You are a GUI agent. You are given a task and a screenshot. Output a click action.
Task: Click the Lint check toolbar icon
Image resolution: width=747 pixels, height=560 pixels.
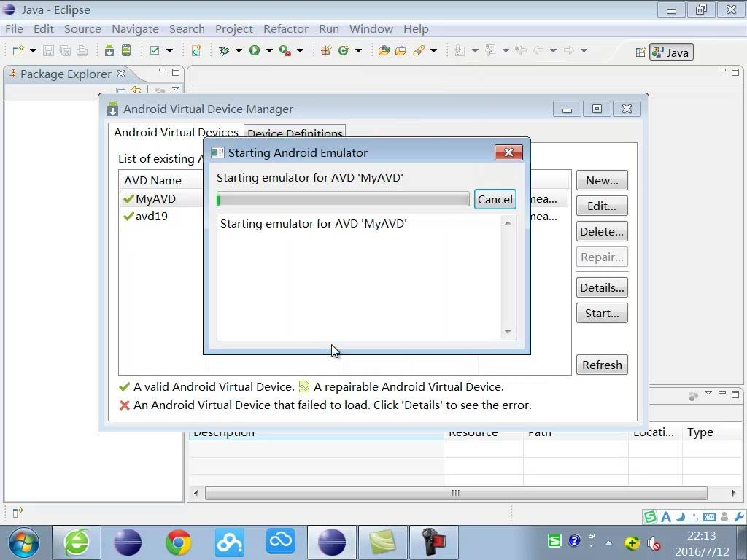point(155,50)
